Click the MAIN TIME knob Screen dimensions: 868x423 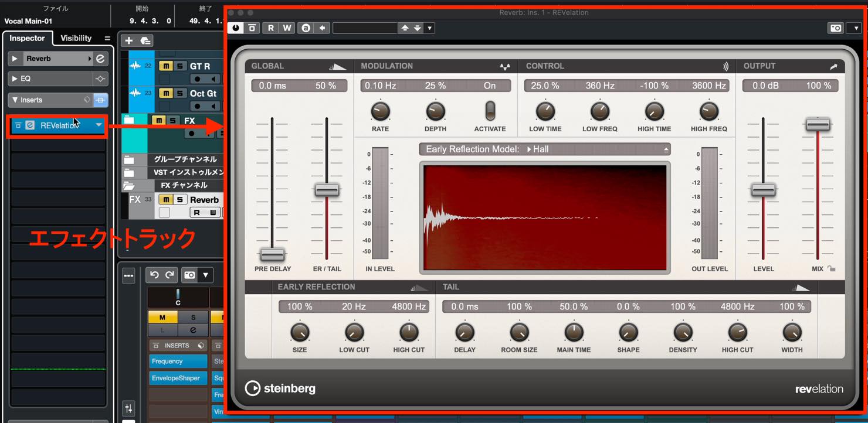574,332
